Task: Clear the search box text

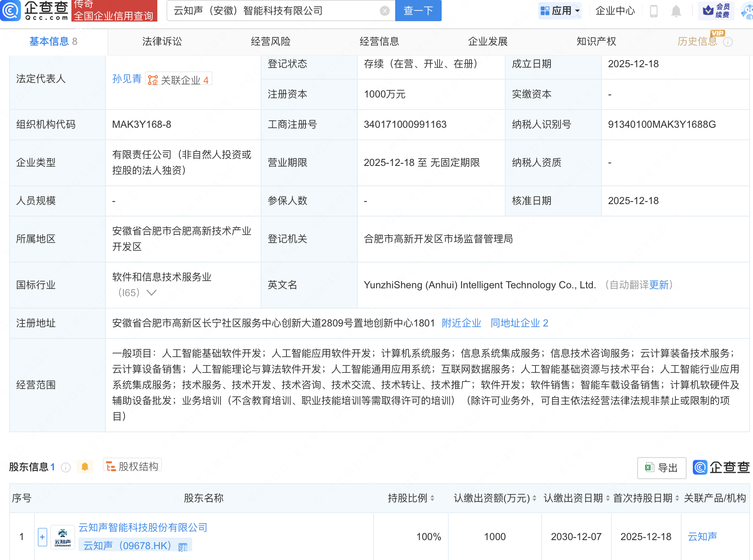Action: 385,11
